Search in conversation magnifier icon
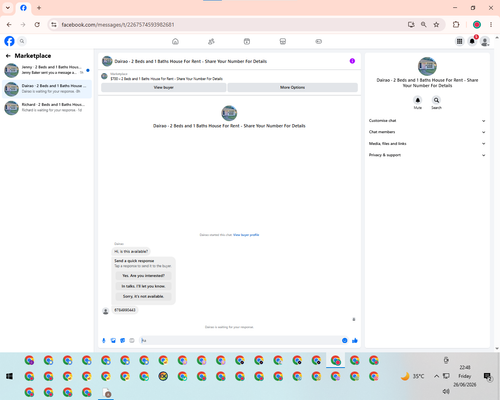The height and width of the screenshot is (400, 500). (x=436, y=100)
